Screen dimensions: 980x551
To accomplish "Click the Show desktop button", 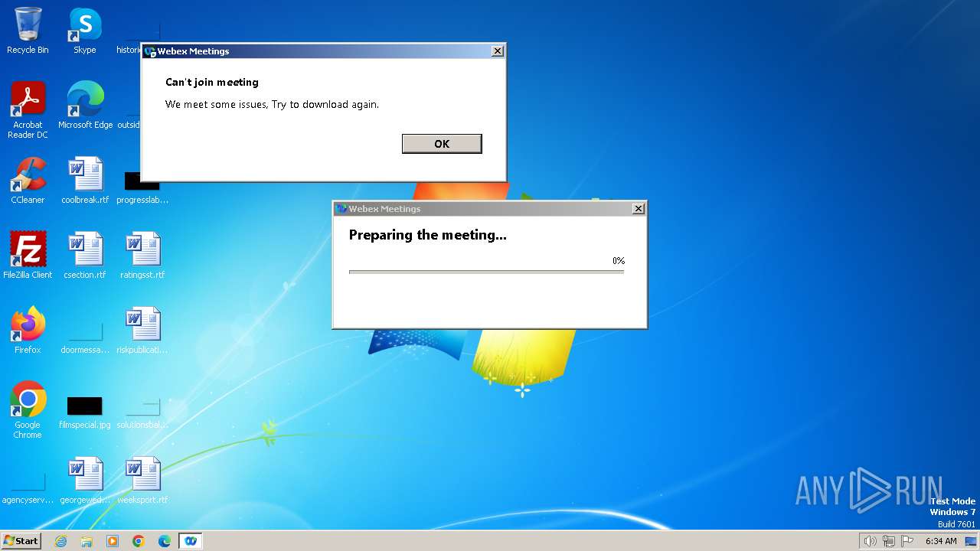I will [x=971, y=541].
